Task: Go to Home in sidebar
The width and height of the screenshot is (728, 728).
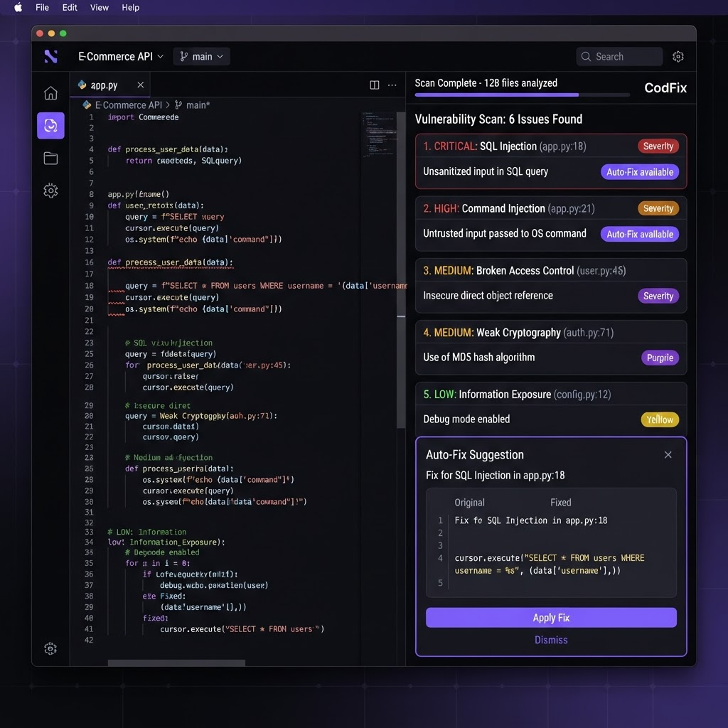Action: click(50, 93)
